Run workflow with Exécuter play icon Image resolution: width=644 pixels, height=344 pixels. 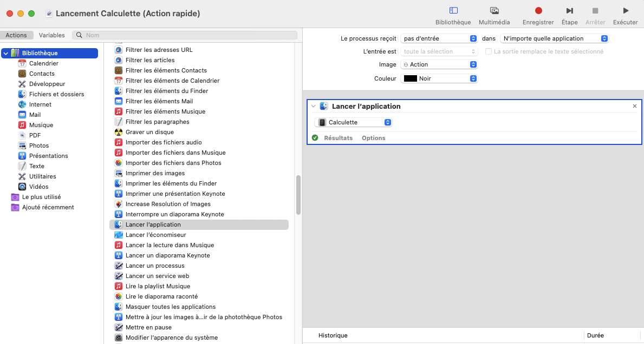626,11
